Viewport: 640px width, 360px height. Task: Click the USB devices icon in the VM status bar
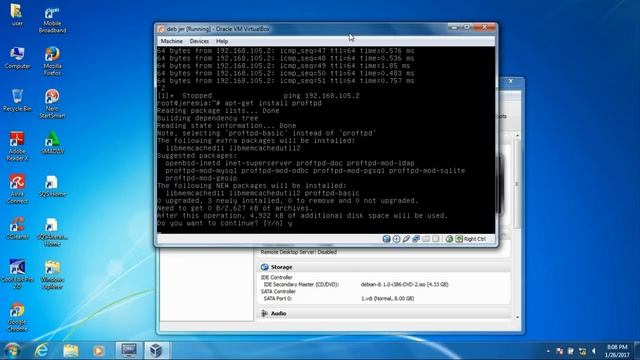(x=406, y=239)
